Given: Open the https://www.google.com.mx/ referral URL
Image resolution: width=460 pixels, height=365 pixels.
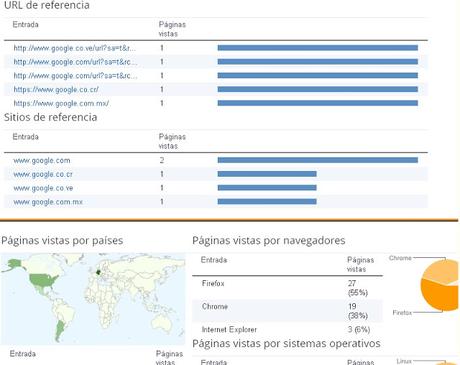Looking at the screenshot, I should pos(61,103).
